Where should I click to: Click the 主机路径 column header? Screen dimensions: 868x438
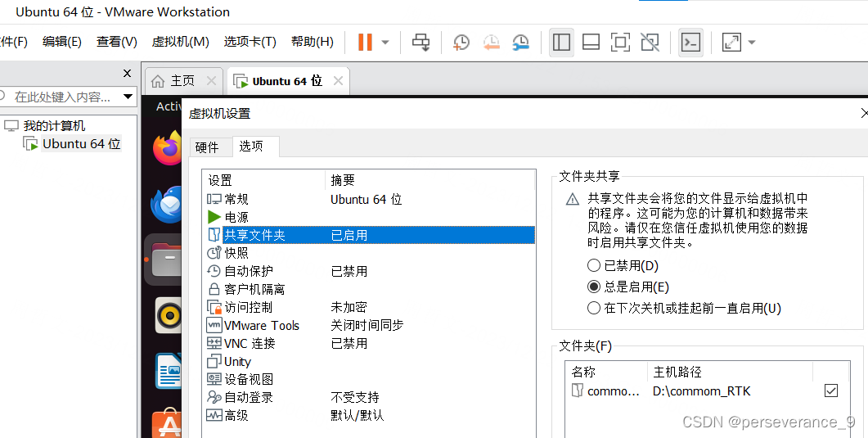click(x=730, y=372)
